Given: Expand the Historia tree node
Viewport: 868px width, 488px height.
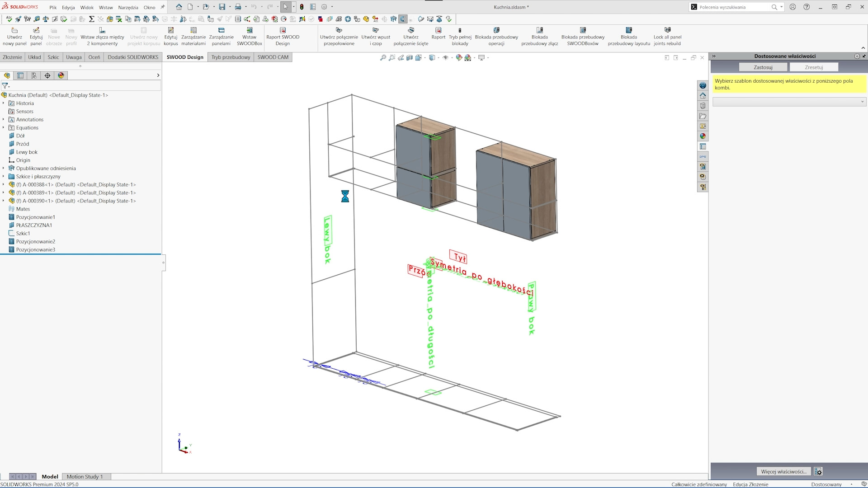Looking at the screenshot, I should coord(3,103).
